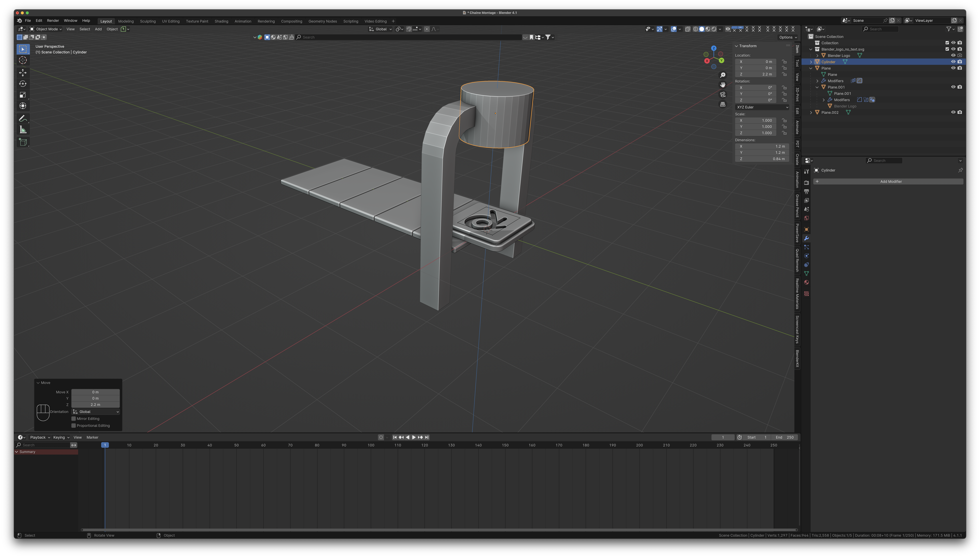
Task: Select the Scale tool
Action: click(23, 95)
